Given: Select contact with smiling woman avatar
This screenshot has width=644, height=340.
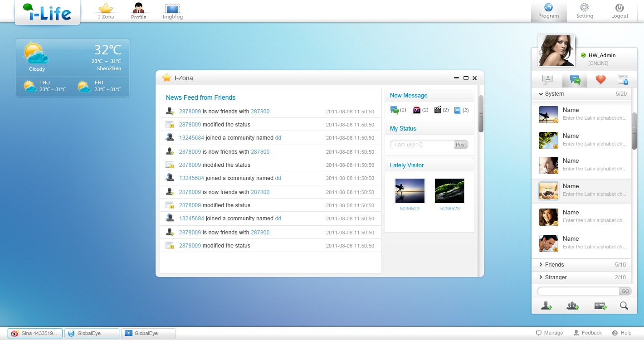Looking at the screenshot, I should 581,217.
